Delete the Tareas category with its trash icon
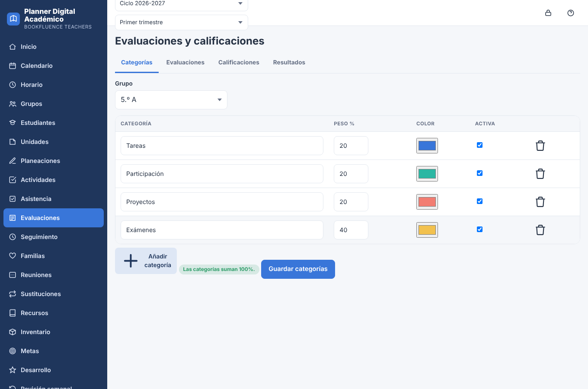This screenshot has width=588, height=389. tap(540, 146)
